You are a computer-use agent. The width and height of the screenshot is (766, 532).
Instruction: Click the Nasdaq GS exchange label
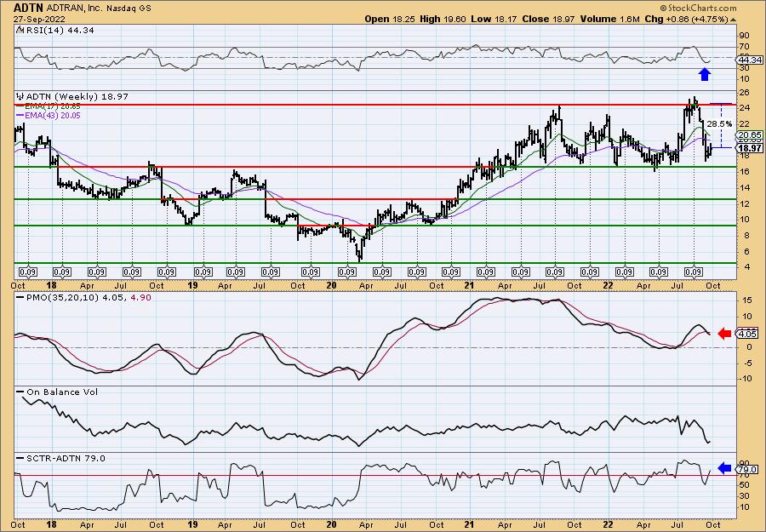pos(129,9)
